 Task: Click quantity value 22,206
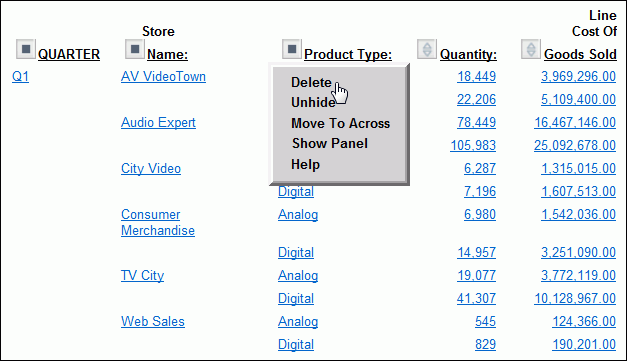pyautogui.click(x=476, y=100)
